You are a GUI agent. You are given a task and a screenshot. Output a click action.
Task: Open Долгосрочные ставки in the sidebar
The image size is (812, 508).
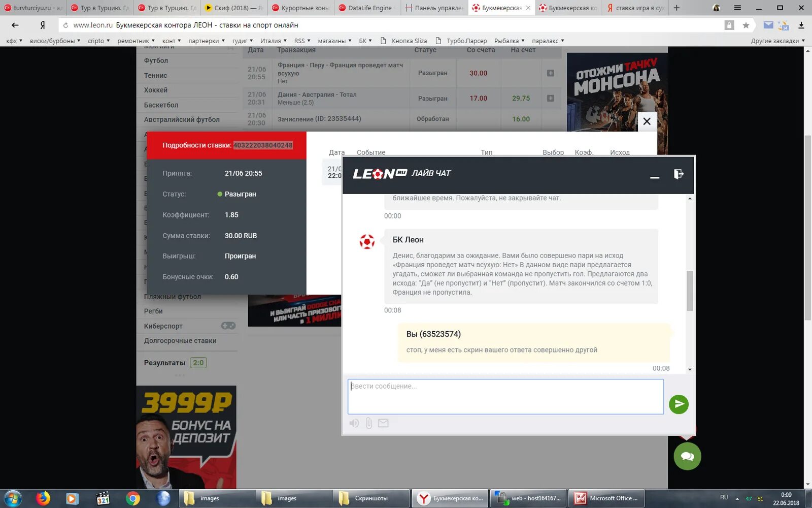pyautogui.click(x=180, y=340)
